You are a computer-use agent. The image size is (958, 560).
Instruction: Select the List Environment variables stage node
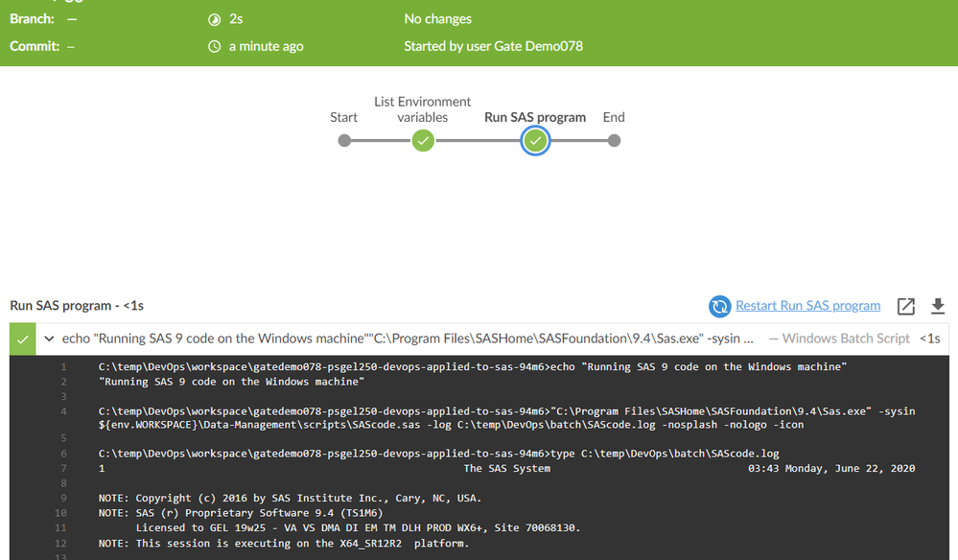423,140
